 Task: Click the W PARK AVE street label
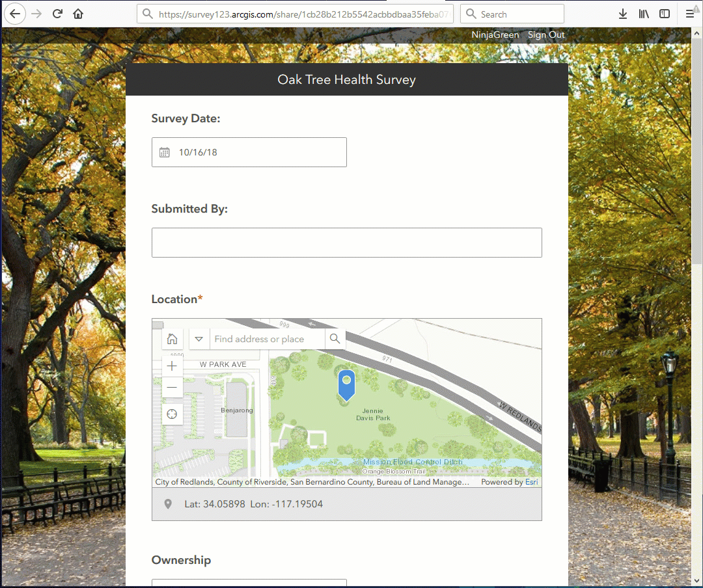click(x=223, y=364)
